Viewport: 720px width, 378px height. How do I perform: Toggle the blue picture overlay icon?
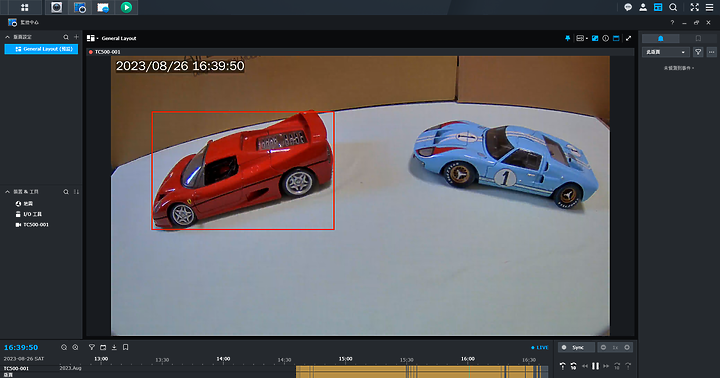595,39
